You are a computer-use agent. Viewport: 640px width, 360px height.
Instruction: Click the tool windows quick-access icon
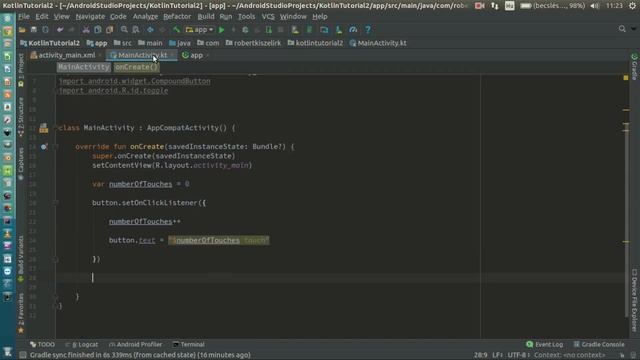pyautogui.click(x=23, y=355)
